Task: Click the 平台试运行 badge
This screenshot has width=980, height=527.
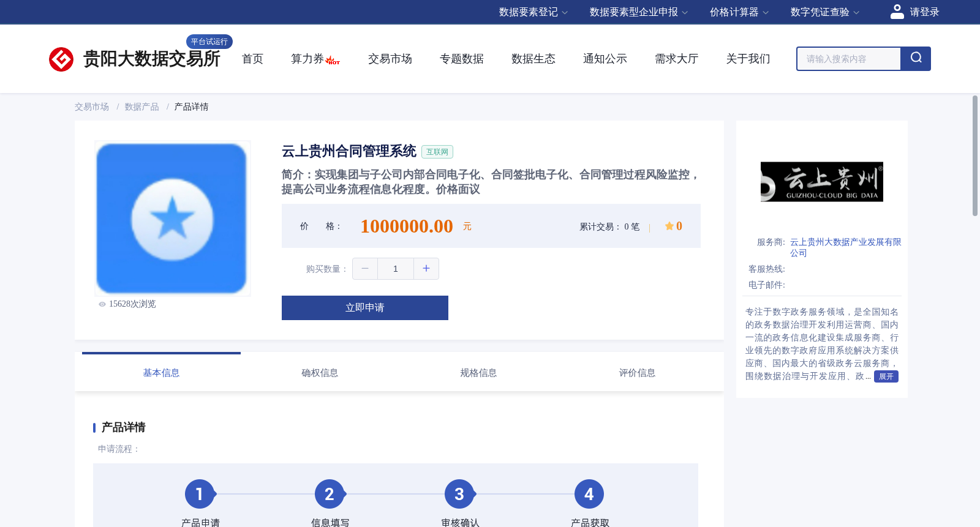Action: 209,42
